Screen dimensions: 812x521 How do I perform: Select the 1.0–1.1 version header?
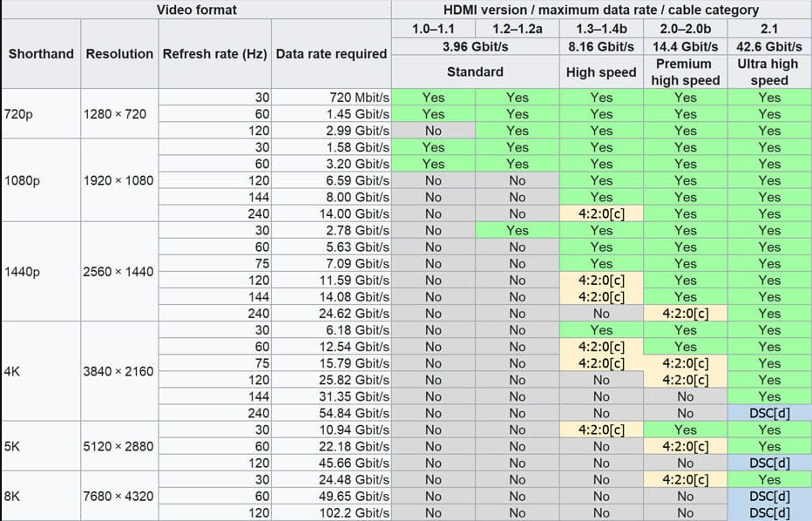coord(433,29)
